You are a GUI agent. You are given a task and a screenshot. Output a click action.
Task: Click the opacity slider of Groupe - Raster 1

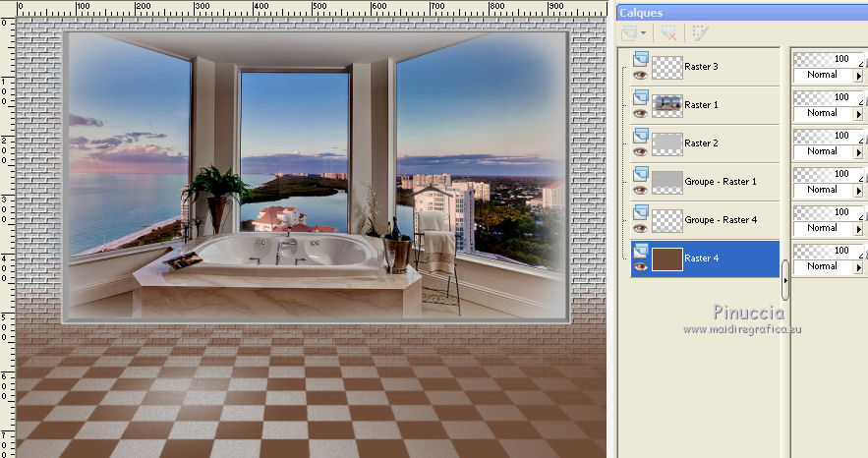click(828, 174)
